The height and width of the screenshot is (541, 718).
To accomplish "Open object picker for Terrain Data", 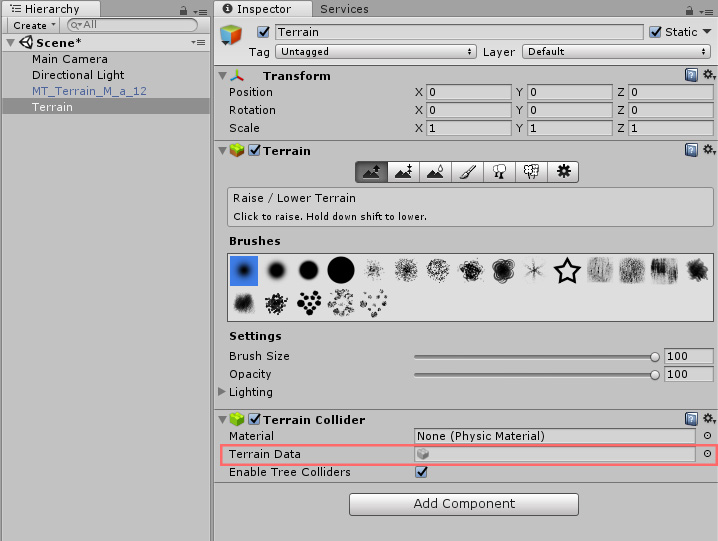I will (x=707, y=454).
